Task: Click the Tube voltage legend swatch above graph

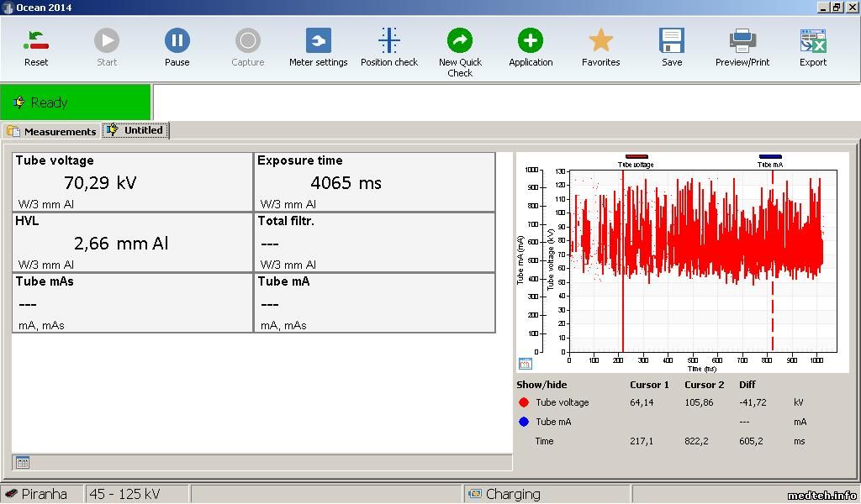Action: (x=637, y=156)
